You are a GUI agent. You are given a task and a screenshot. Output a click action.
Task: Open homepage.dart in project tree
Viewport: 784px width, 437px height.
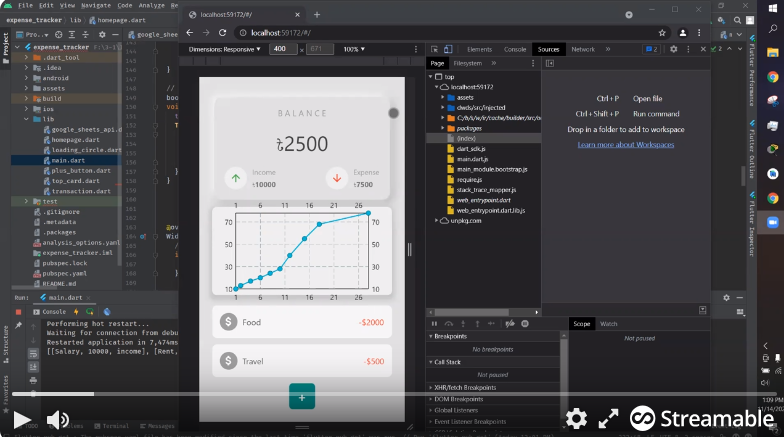click(75, 140)
